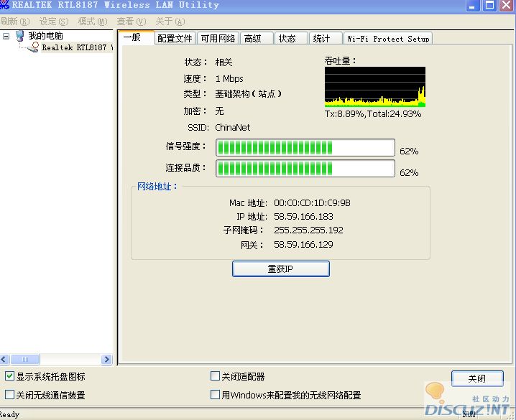Click the 关闭 button

477,378
